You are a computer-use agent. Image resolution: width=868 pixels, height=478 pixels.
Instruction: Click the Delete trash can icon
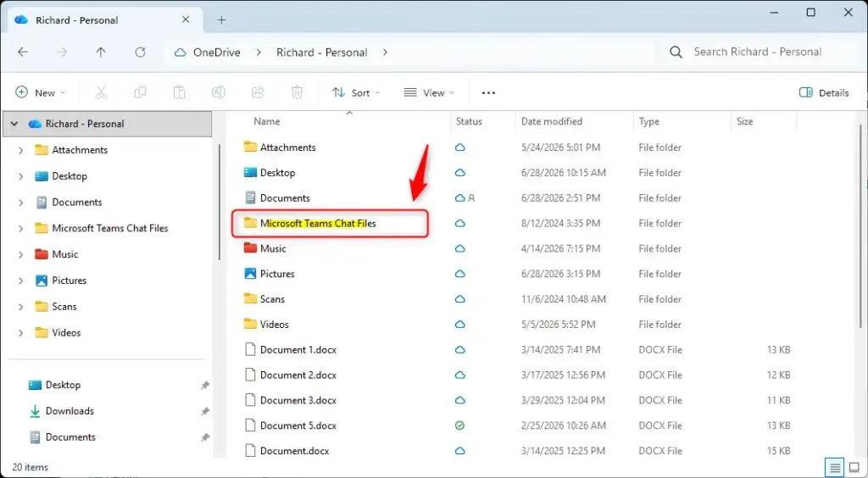pyautogui.click(x=297, y=92)
